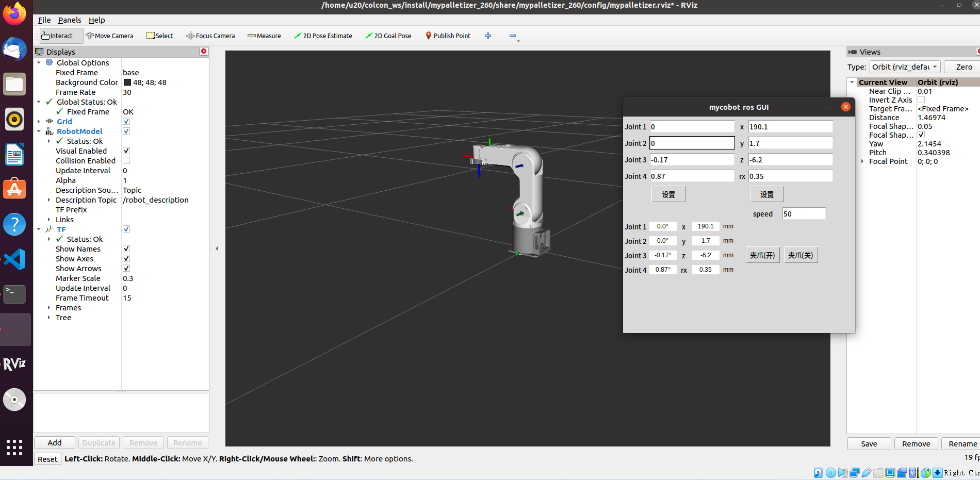980x480 pixels.
Task: Click the Focus Camera tool
Action: 210,36
